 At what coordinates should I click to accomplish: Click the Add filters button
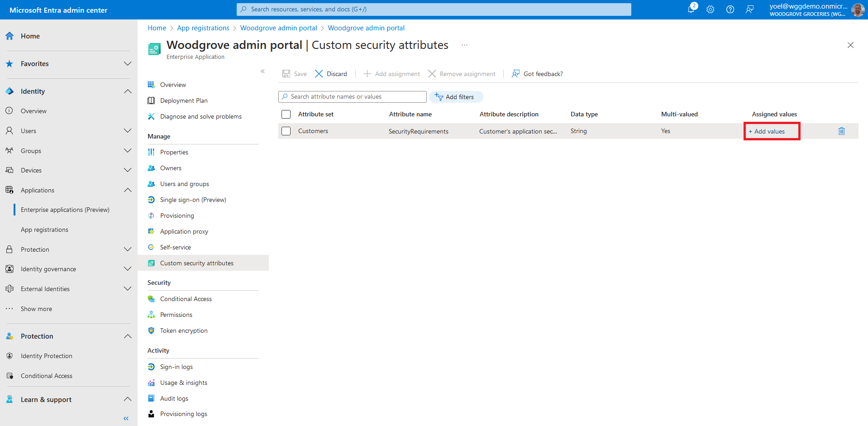coord(455,97)
